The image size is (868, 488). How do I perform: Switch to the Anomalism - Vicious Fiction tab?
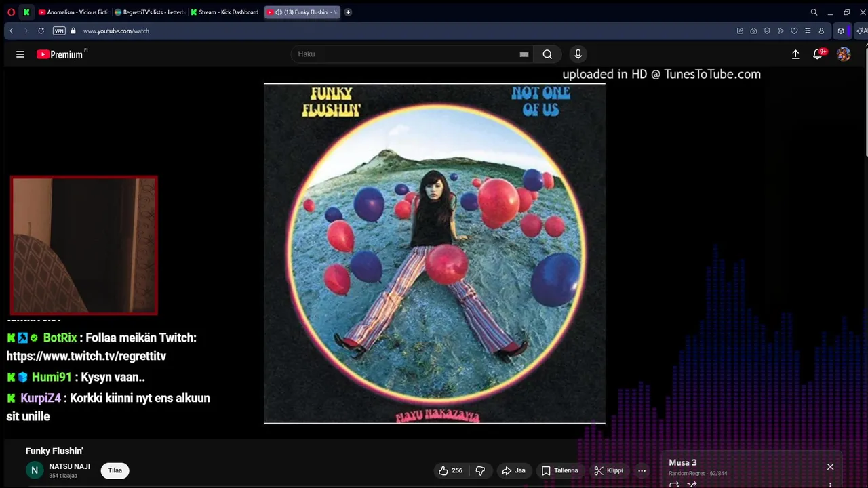tap(73, 12)
